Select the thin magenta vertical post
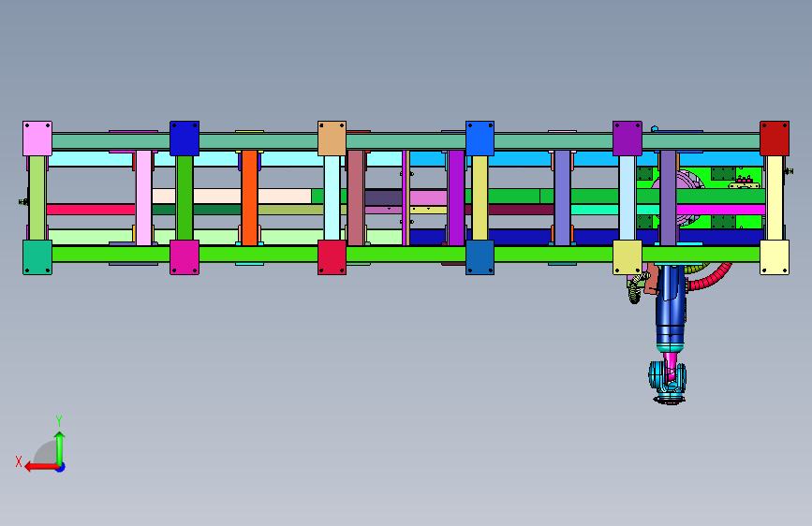 405,197
